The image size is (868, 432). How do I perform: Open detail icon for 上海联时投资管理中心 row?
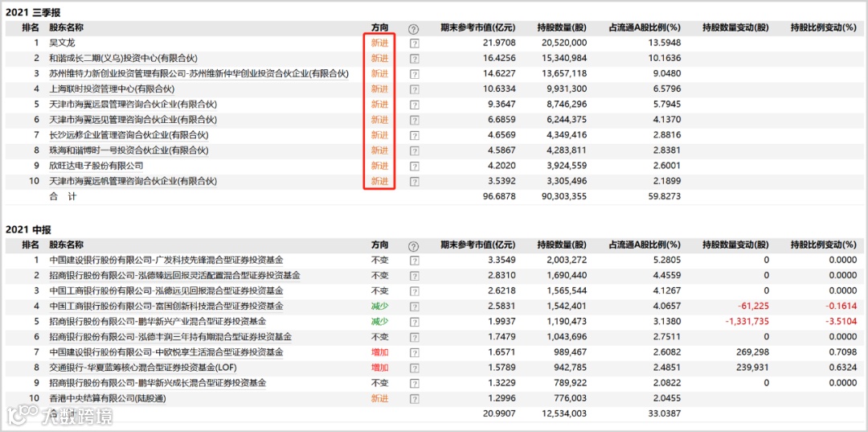click(414, 89)
